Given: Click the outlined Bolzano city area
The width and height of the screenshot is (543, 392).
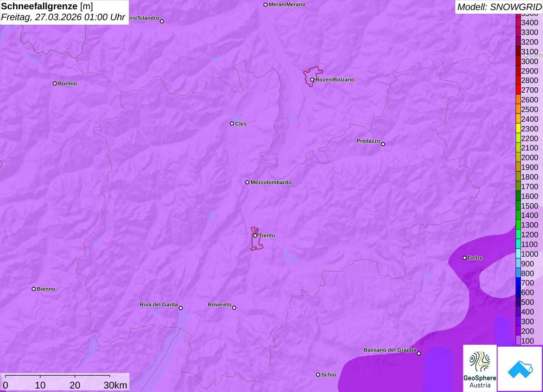Looking at the screenshot, I should tap(313, 76).
